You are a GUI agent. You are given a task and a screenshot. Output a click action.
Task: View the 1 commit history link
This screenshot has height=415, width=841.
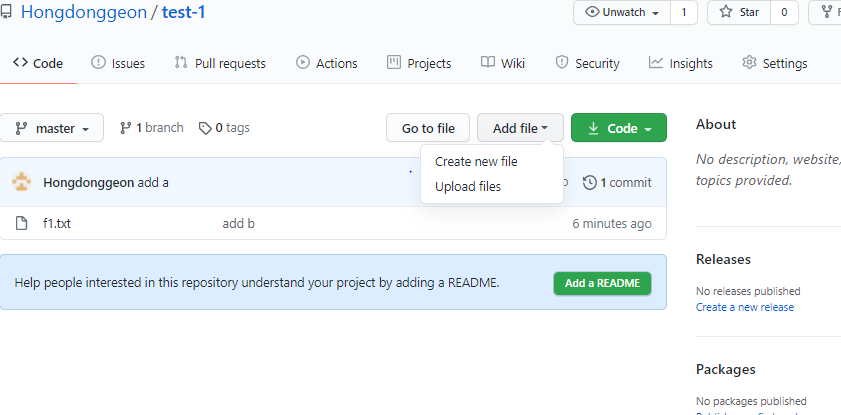pos(617,182)
